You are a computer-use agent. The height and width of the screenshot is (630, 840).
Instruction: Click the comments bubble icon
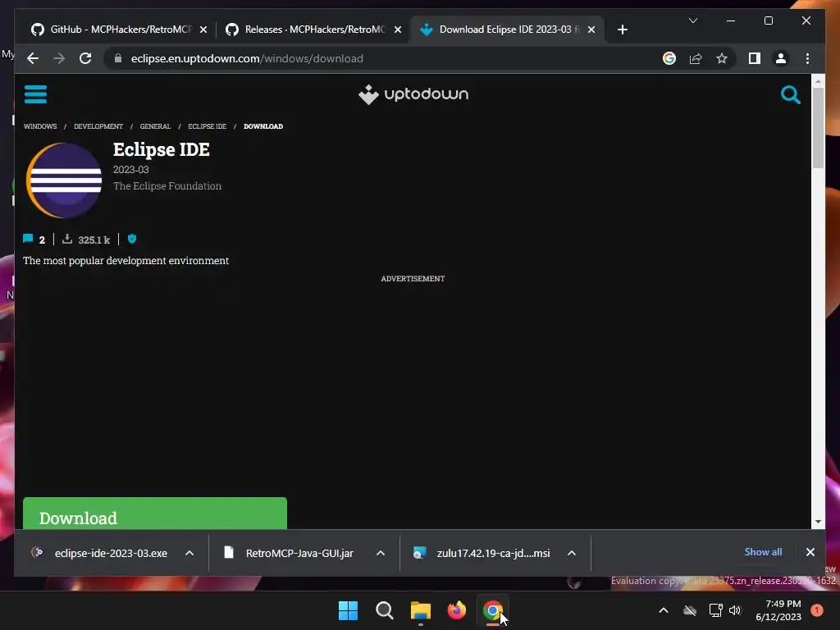click(x=28, y=239)
